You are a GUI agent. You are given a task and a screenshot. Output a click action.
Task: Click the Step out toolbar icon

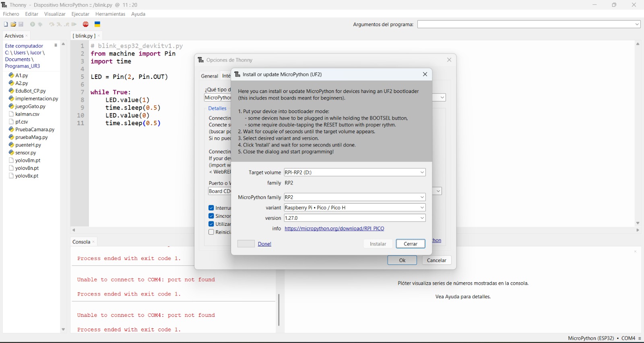[x=67, y=25]
